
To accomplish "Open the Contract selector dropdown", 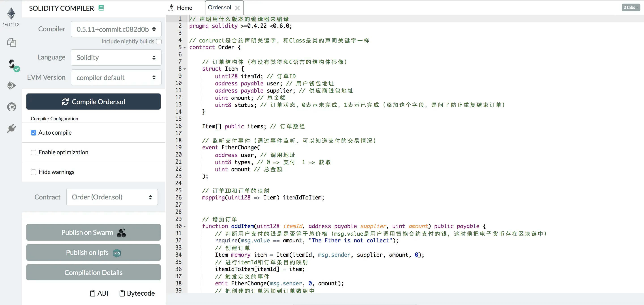I will (112, 197).
